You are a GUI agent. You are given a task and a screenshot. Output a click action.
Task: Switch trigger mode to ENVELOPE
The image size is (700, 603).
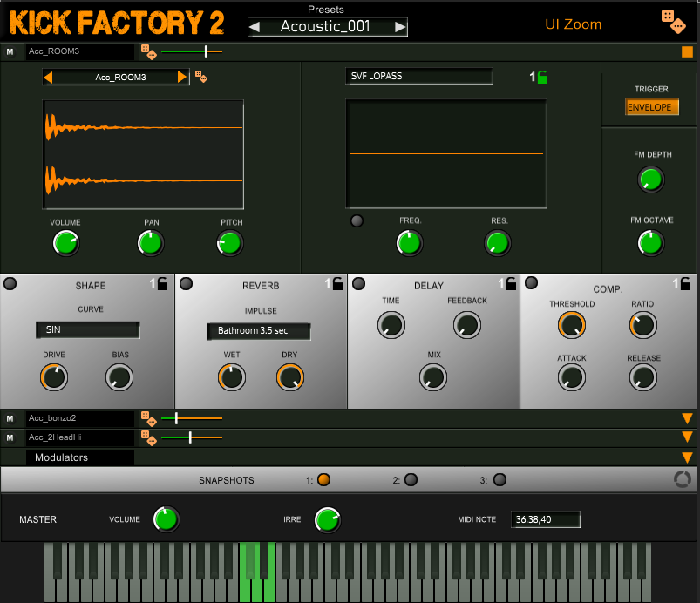click(x=651, y=106)
